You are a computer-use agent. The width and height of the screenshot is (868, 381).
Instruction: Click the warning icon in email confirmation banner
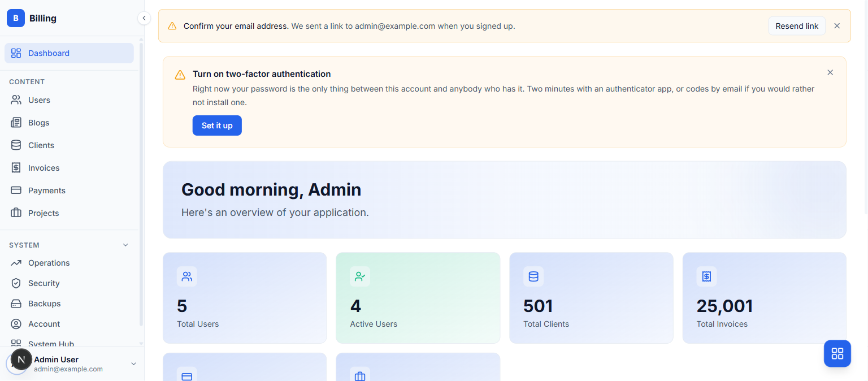172,26
